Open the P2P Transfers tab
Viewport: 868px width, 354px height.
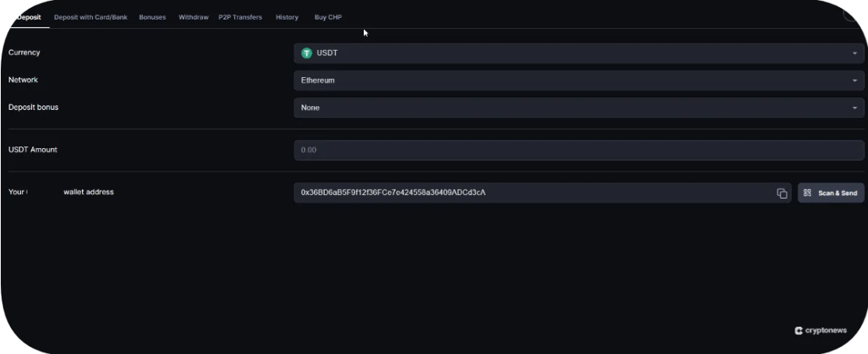pos(240,17)
